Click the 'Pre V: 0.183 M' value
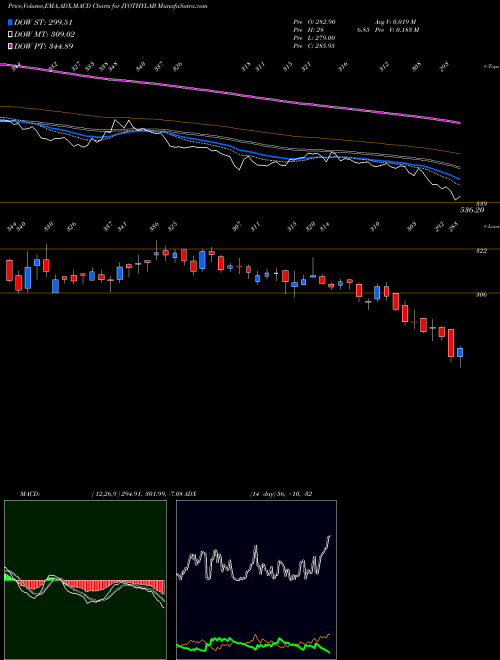 click(398, 29)
